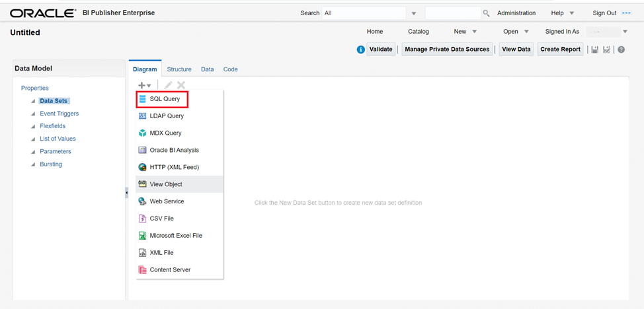The image size is (644, 309).
Task: Click the LDAP Query icon
Action: pos(143,116)
